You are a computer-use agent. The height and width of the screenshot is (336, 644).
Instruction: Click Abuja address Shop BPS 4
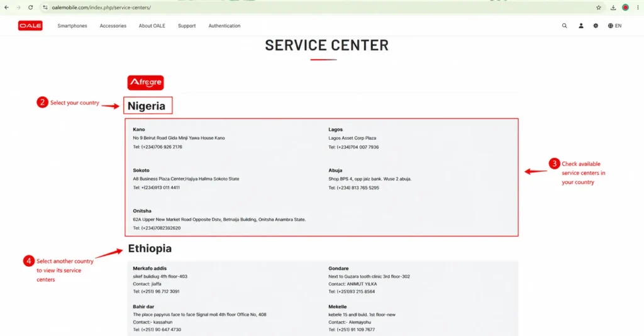tap(370, 179)
